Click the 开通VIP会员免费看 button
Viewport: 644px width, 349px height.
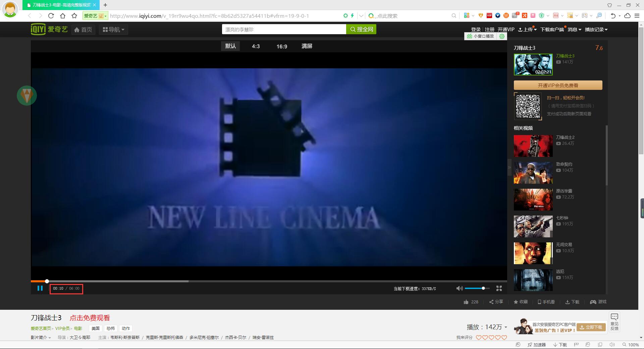(558, 85)
